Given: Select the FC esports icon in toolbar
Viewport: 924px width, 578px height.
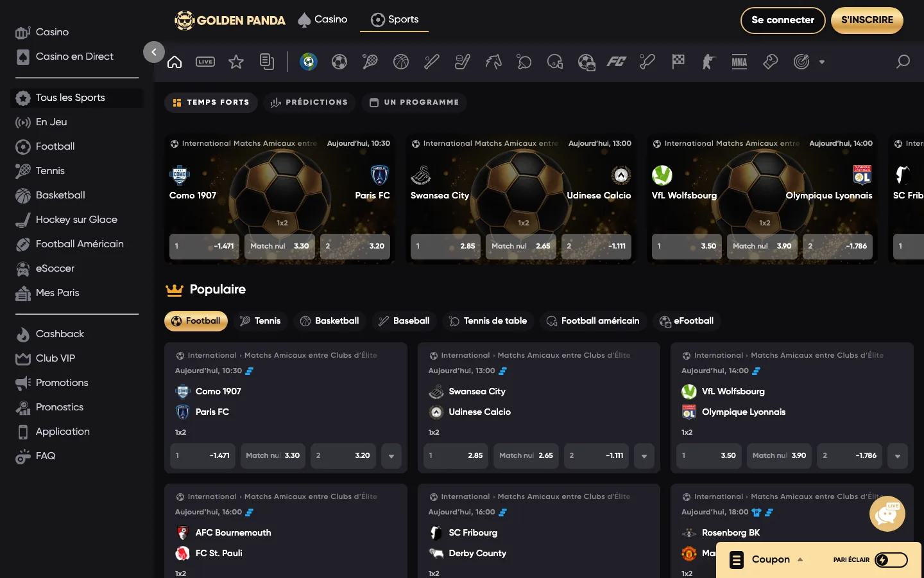Looking at the screenshot, I should click(617, 62).
